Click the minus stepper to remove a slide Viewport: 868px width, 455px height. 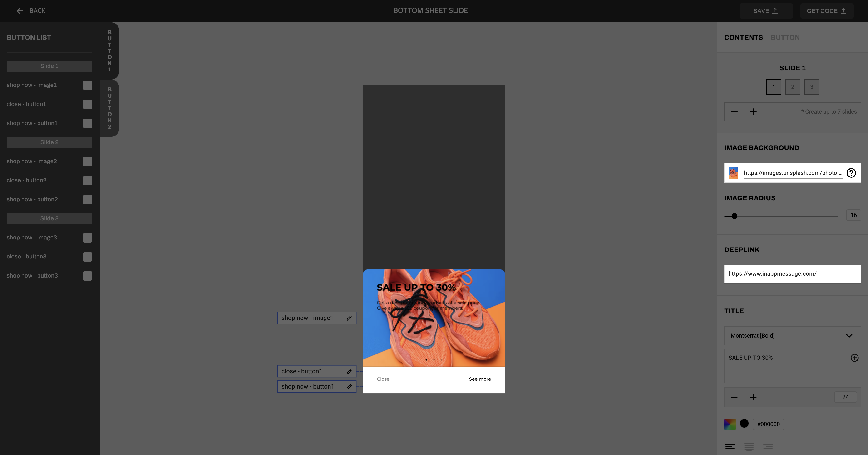click(x=735, y=111)
